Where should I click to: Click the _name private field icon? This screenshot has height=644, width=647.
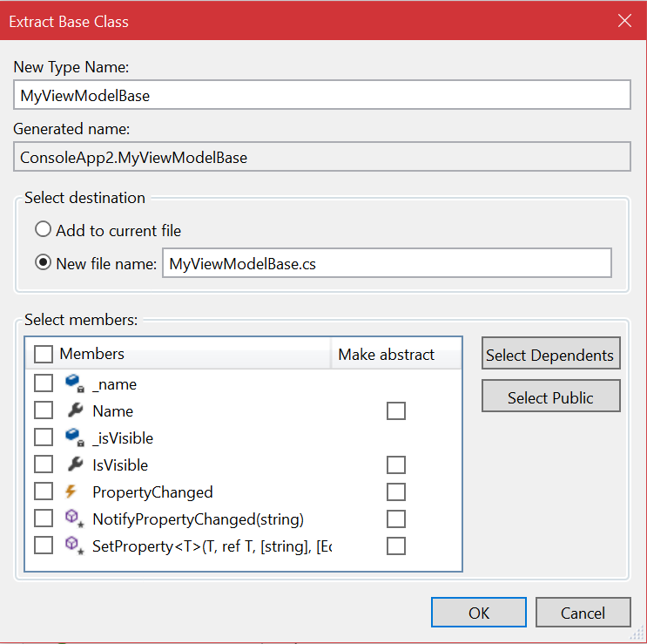point(73,383)
